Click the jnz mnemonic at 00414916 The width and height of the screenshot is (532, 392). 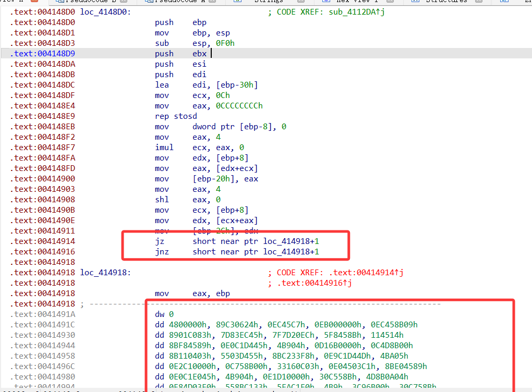162,252
